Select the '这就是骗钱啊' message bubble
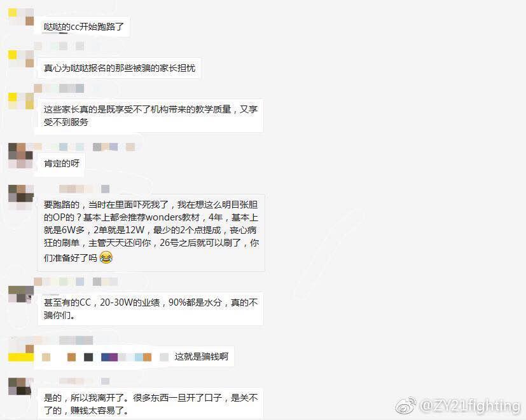Screen dimensions: 526x420 [134, 356]
